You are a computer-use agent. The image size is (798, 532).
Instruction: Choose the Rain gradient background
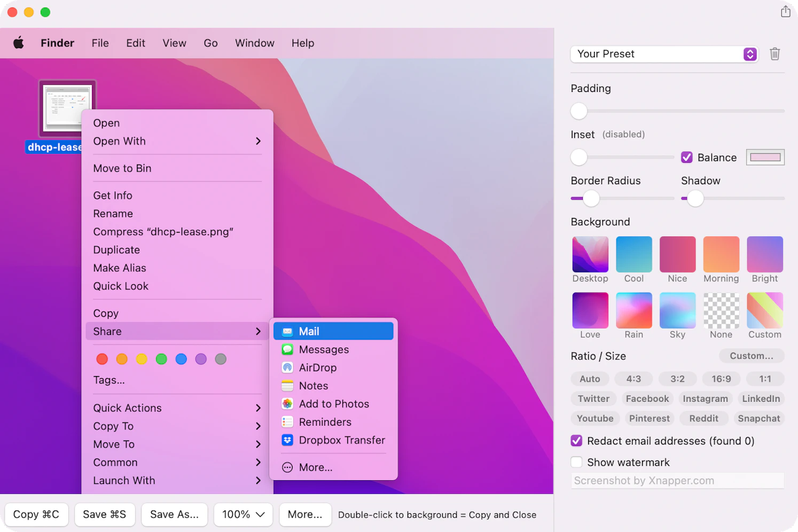pos(633,310)
